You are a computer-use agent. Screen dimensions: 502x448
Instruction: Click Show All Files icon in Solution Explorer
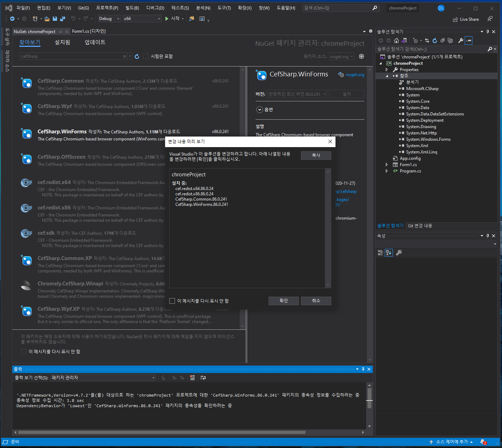coord(450,40)
